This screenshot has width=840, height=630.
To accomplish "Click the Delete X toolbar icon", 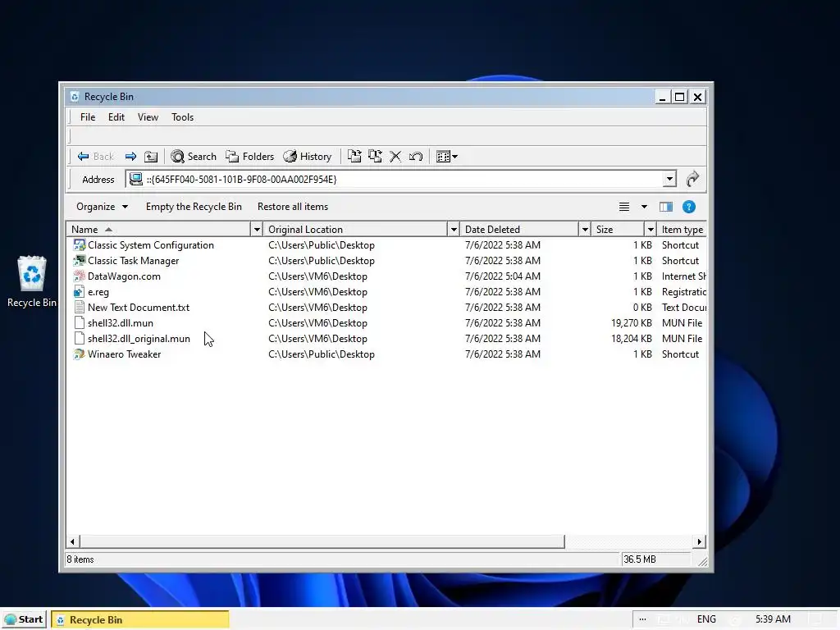I will (x=395, y=157).
